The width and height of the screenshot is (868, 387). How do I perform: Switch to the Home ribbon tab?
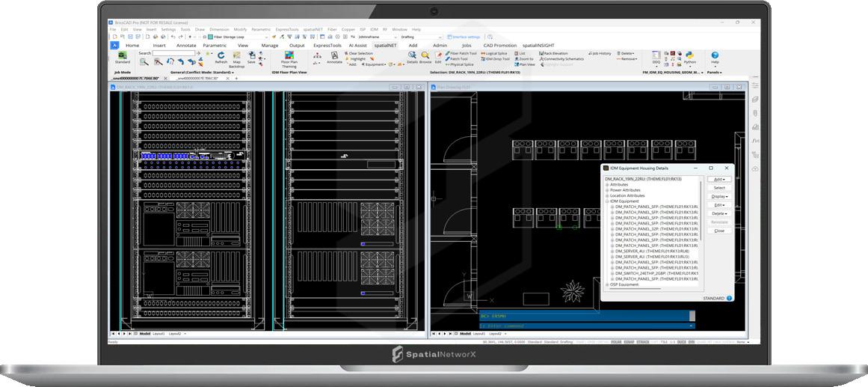click(132, 46)
